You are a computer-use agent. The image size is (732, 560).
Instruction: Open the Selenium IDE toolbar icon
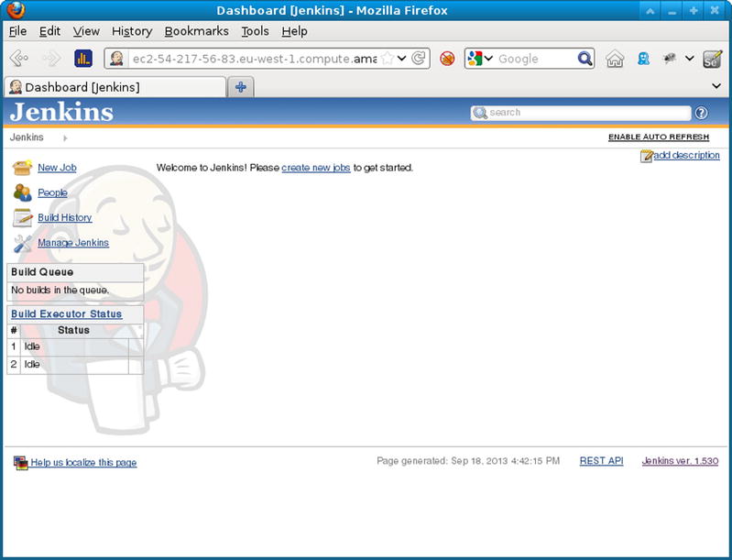tap(713, 59)
